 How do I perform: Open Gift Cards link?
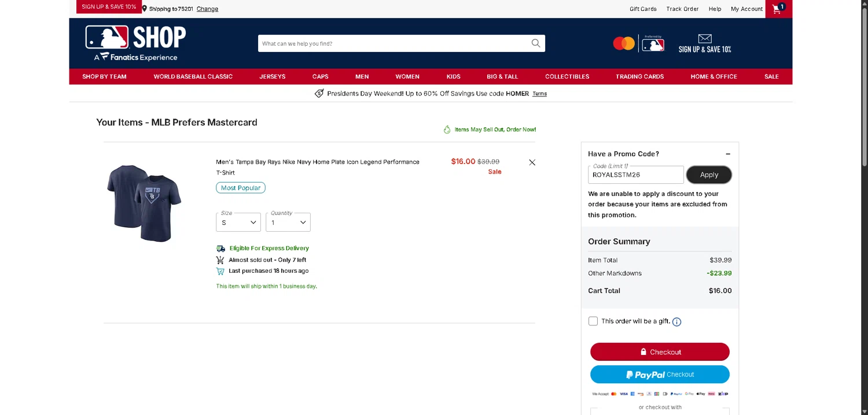[643, 9]
